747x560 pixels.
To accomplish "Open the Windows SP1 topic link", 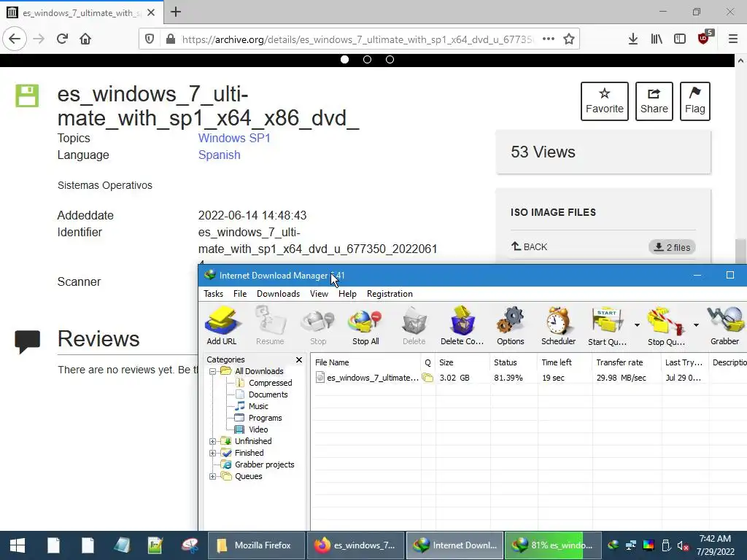I will (x=234, y=138).
